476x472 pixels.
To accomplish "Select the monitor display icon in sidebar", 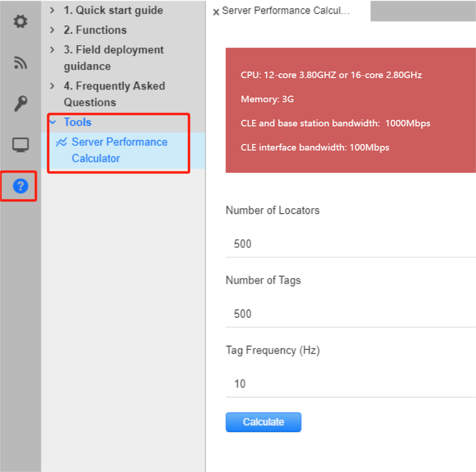I will 20,145.
